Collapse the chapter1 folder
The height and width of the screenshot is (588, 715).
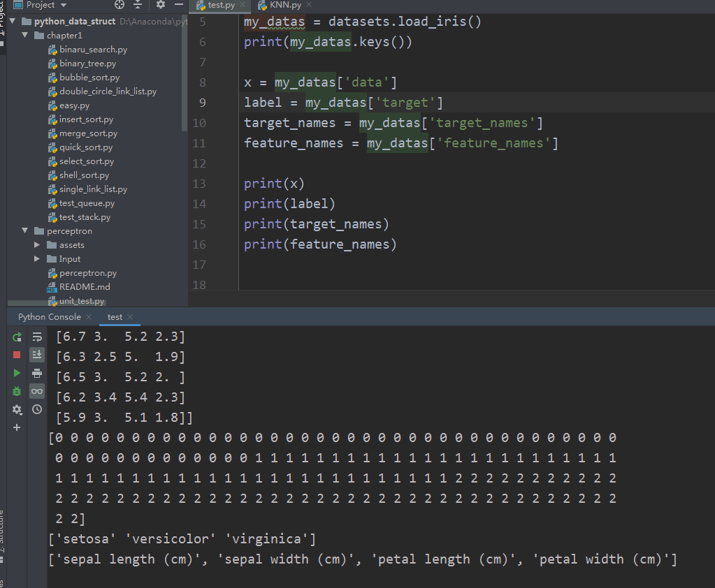click(x=25, y=35)
